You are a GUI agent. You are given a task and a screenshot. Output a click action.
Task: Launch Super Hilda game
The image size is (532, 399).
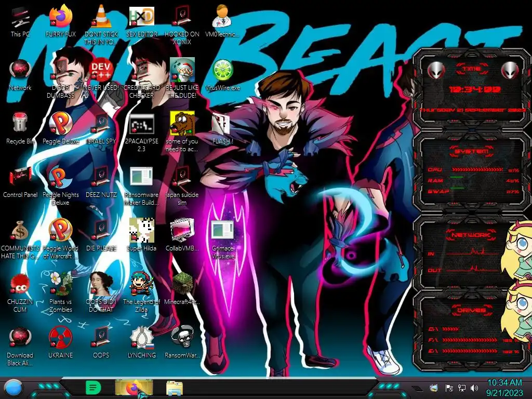141,235
